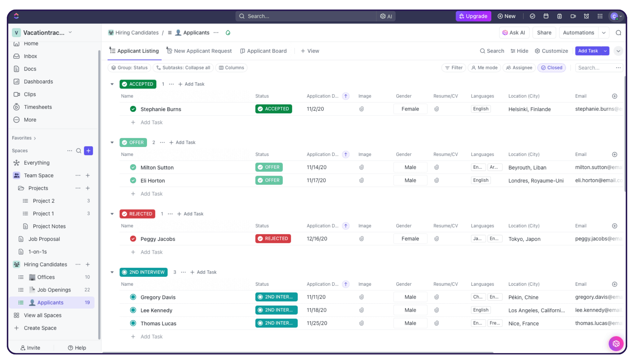
Task: Open the Timesheets section
Action: 38,107
